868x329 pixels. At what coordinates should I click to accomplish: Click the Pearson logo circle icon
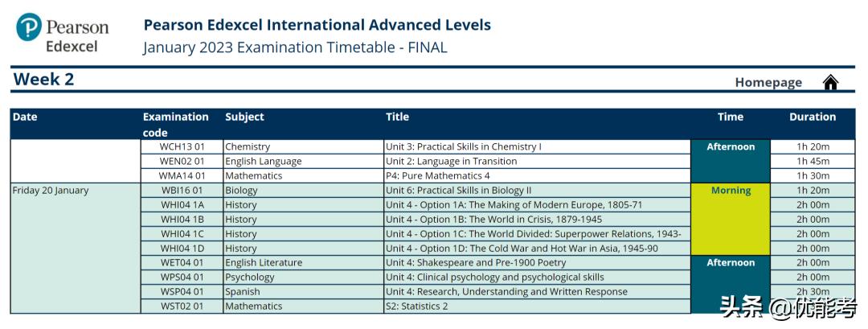29,27
